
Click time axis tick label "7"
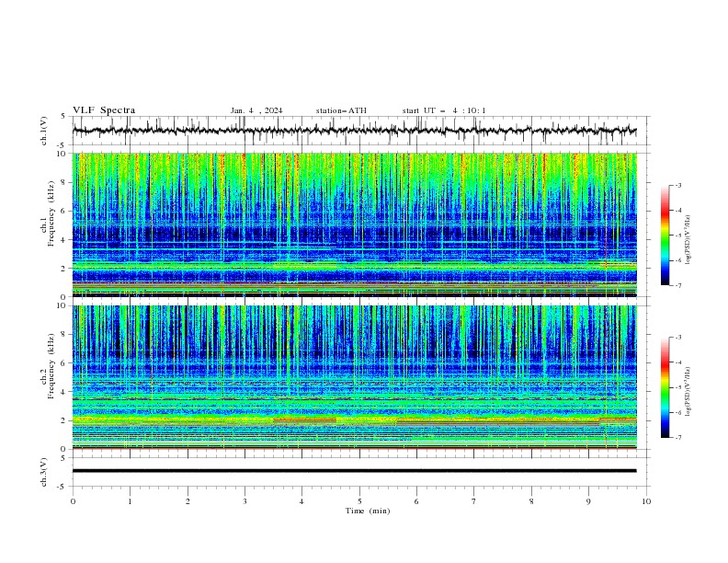click(474, 501)
